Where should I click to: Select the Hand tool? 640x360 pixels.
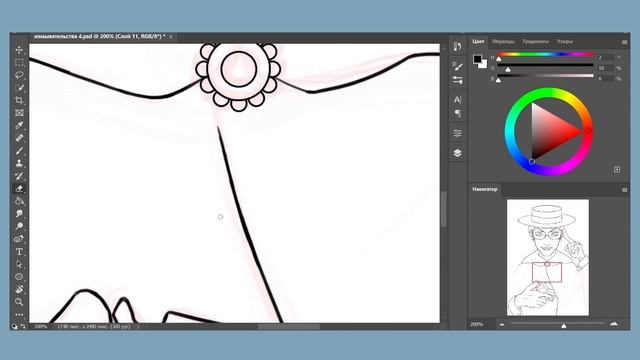(x=19, y=289)
